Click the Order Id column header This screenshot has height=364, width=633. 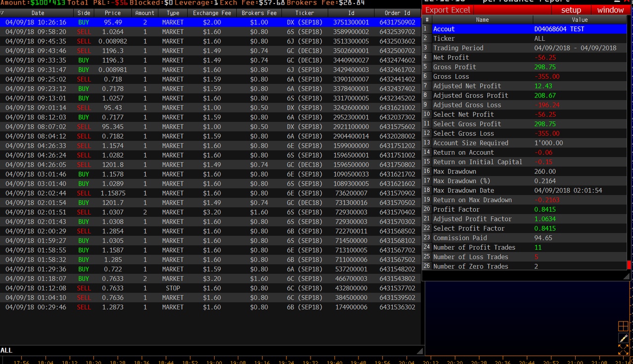click(x=397, y=13)
